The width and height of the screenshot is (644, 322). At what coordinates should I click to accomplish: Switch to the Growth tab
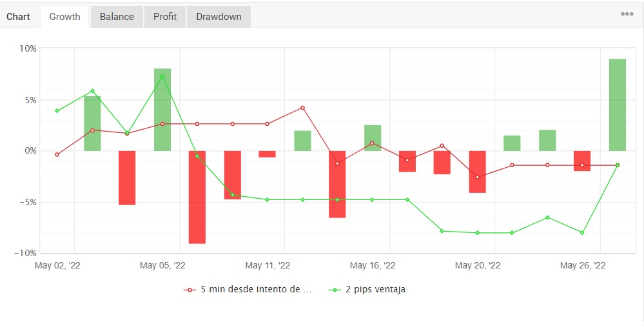tap(65, 17)
